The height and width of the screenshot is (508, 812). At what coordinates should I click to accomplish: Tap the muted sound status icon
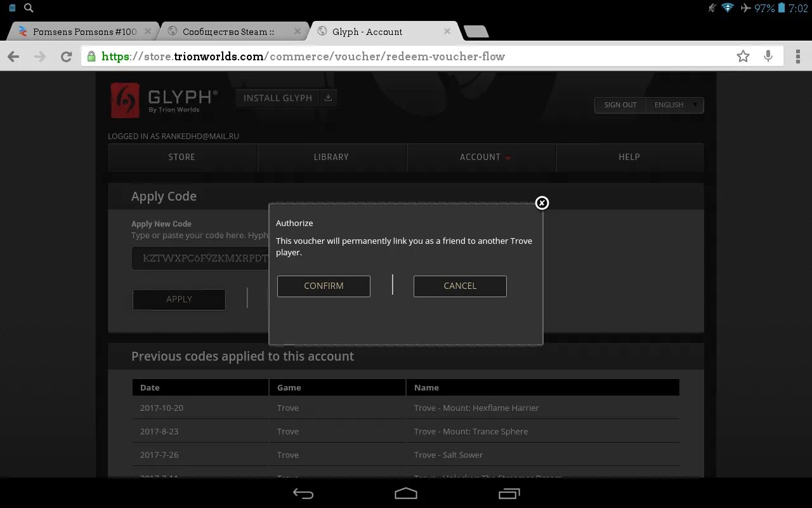(x=712, y=8)
